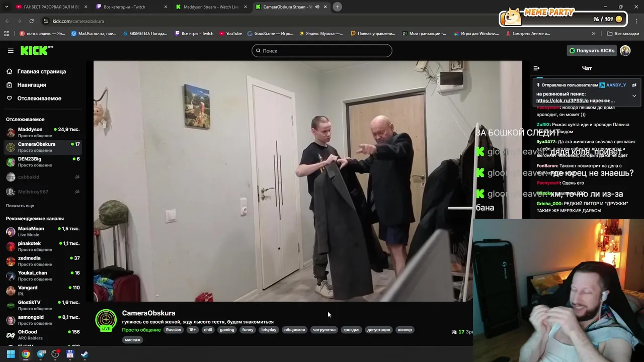
Task: Select CameraObskura in followed list
Action: [x=43, y=147]
